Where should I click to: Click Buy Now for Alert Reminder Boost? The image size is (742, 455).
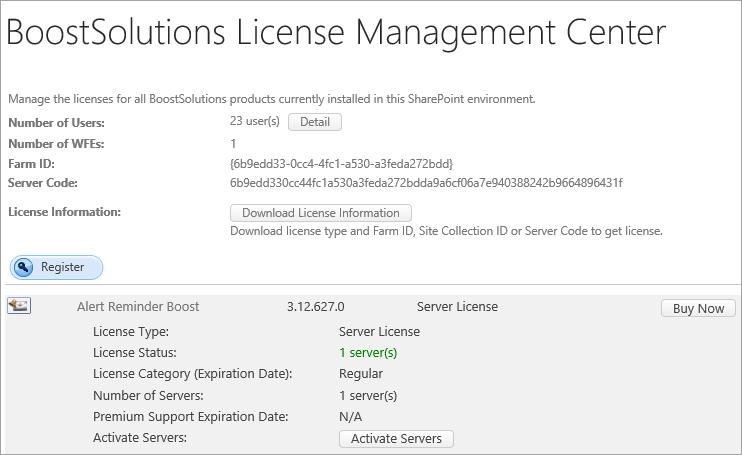point(698,308)
